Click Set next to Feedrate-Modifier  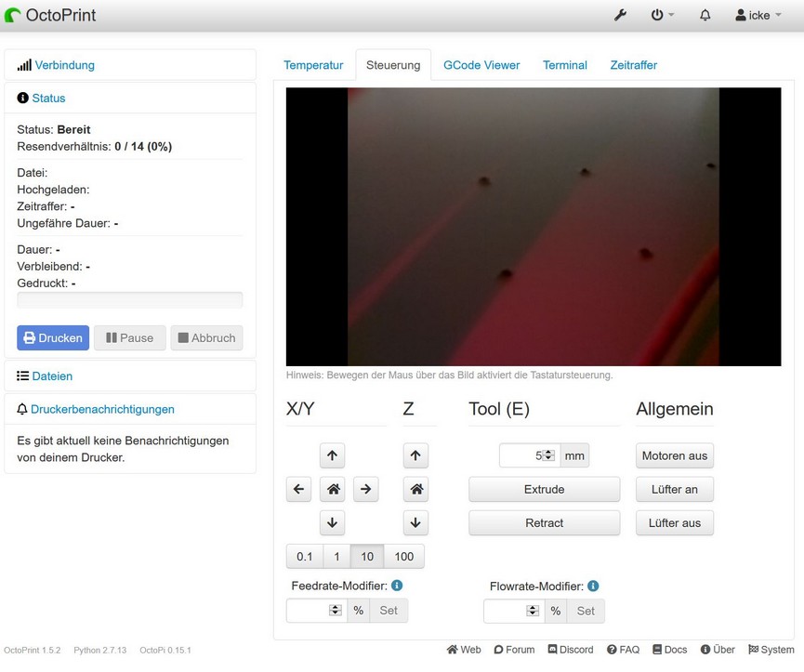(389, 611)
